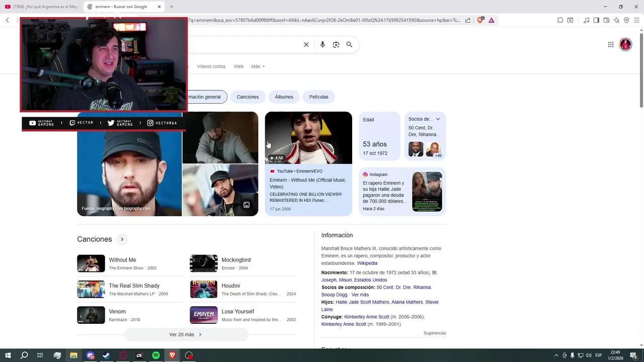The height and width of the screenshot is (362, 644).
Task: Click the Ver más link after Snoop Dogg
Action: tap(360, 295)
